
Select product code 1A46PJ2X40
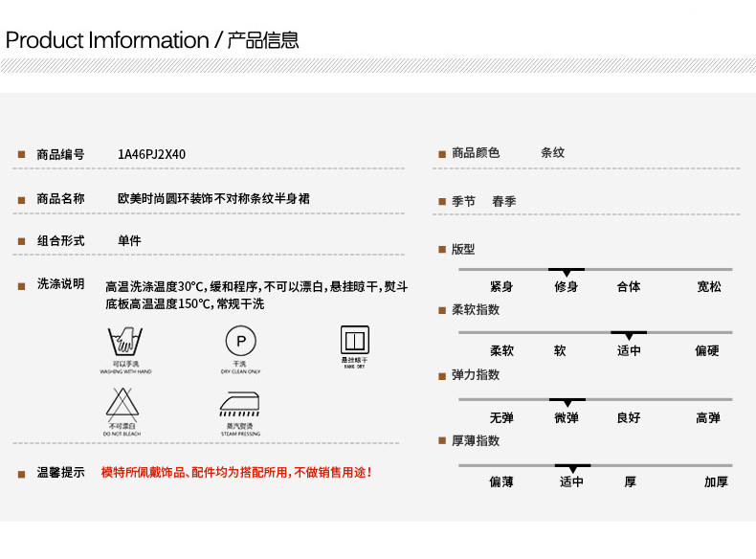151,154
